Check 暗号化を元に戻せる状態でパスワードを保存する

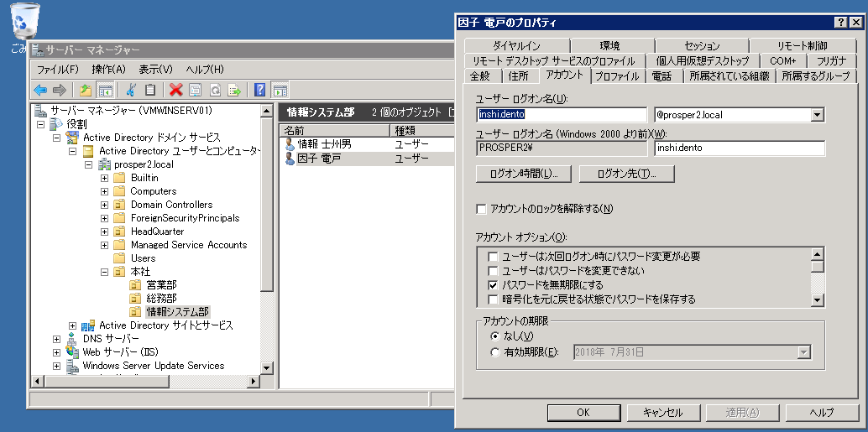tap(493, 299)
